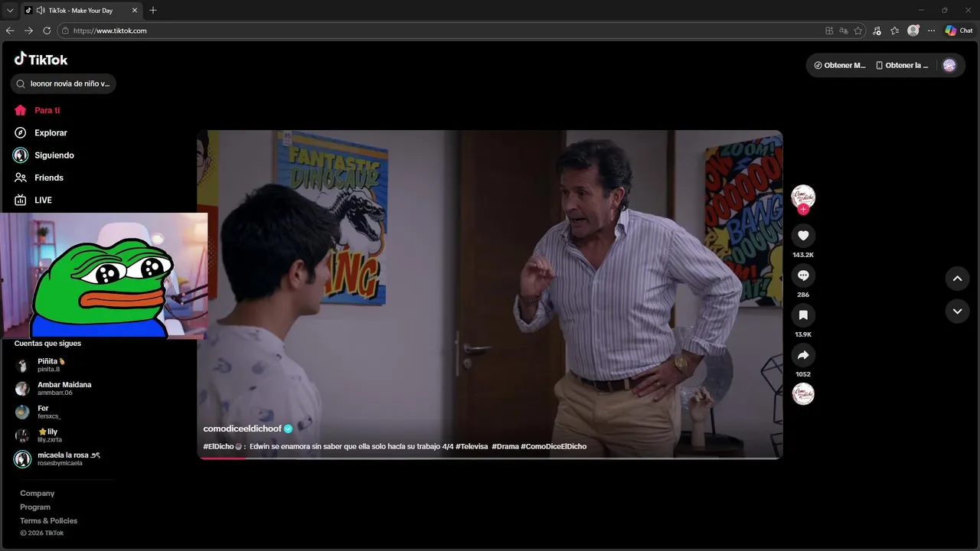The width and height of the screenshot is (980, 551).
Task: Click the 'Obtener la ...' app button
Action: (x=902, y=65)
